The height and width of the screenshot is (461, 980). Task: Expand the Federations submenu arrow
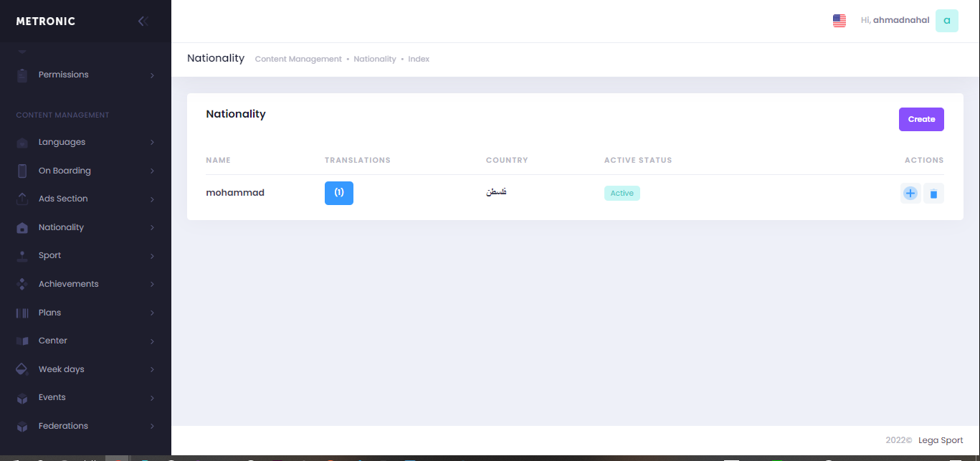[152, 427]
